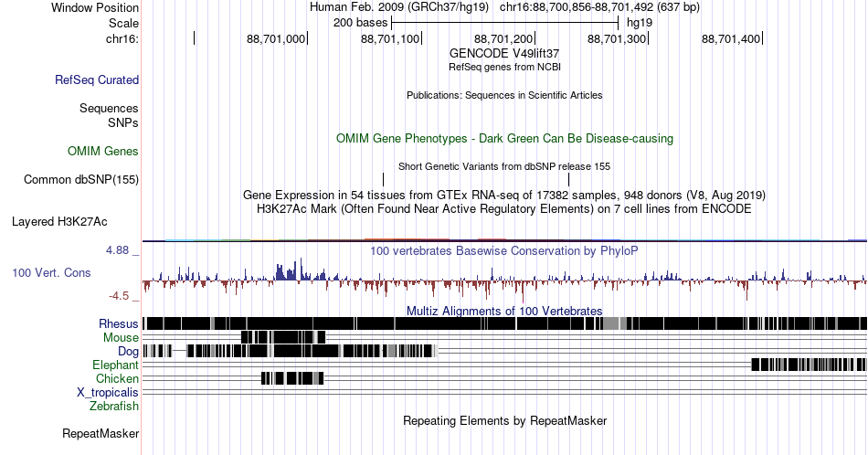Click the 88,701,400 ruler position
Image resolution: width=868 pixels, height=455 pixels.
coord(731,38)
